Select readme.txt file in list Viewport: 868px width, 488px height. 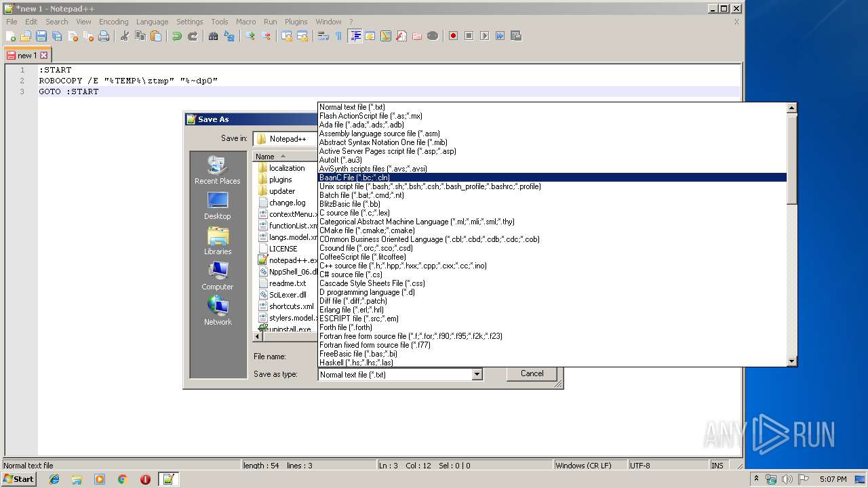click(x=282, y=283)
